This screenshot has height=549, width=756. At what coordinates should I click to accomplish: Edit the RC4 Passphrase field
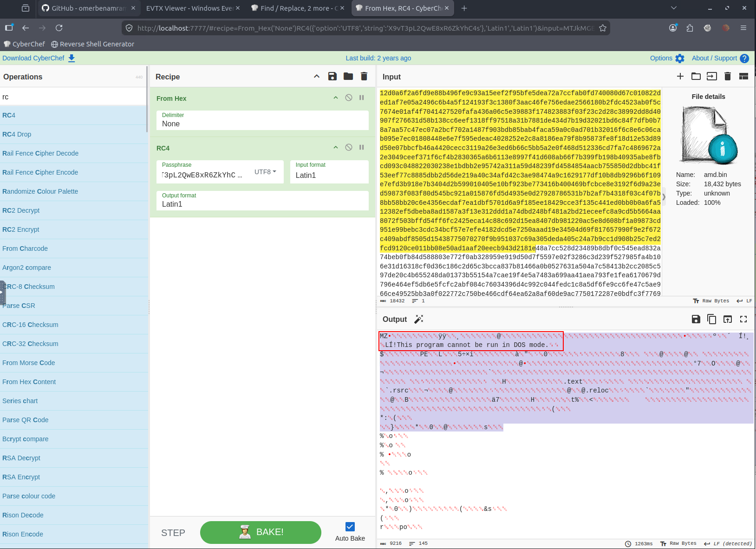[x=202, y=175]
